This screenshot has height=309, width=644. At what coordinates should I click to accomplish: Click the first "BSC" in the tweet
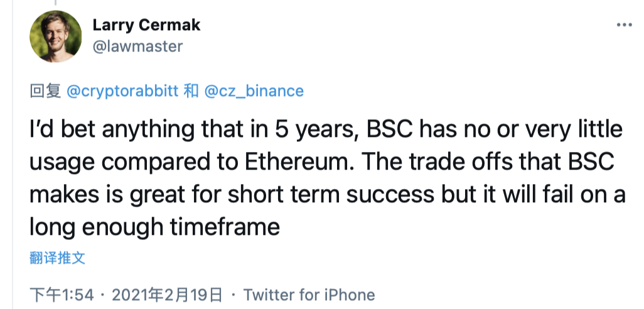click(392, 129)
